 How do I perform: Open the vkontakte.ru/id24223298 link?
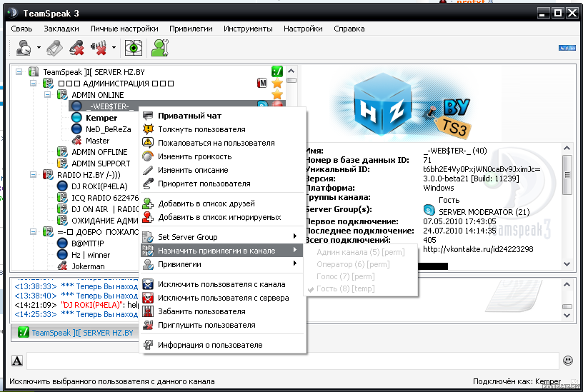pos(478,249)
